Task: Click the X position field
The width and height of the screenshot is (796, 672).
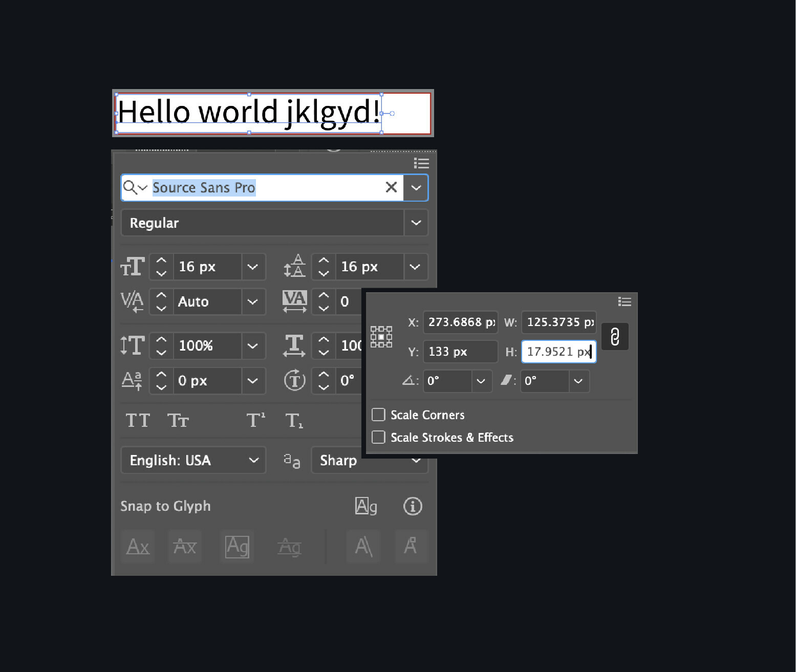Action: click(x=461, y=322)
